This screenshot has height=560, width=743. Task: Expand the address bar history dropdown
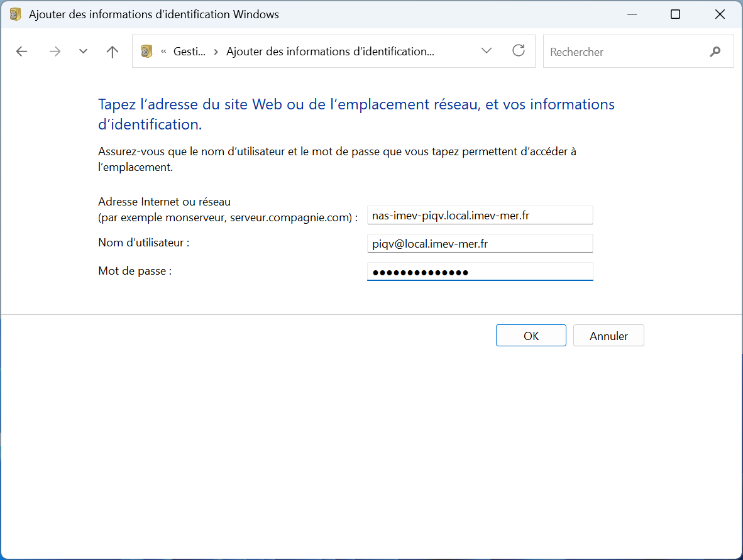(x=486, y=51)
